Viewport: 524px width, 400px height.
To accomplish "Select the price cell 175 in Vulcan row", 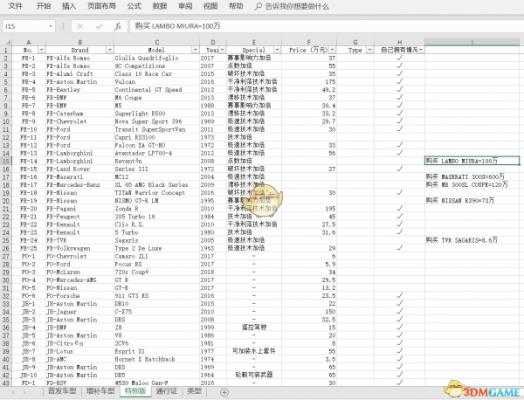I will [309, 82].
